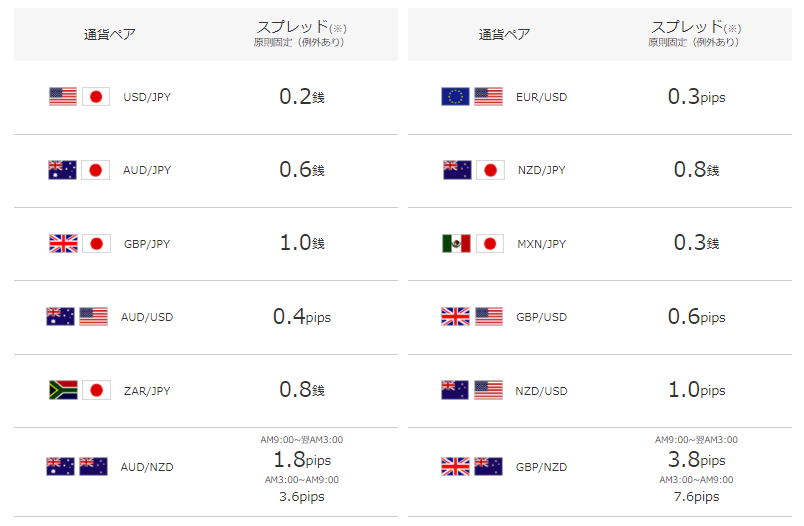The height and width of the screenshot is (526, 804).
Task: Click the Japan flag in NZD/JPY row
Action: pyautogui.click(x=490, y=170)
